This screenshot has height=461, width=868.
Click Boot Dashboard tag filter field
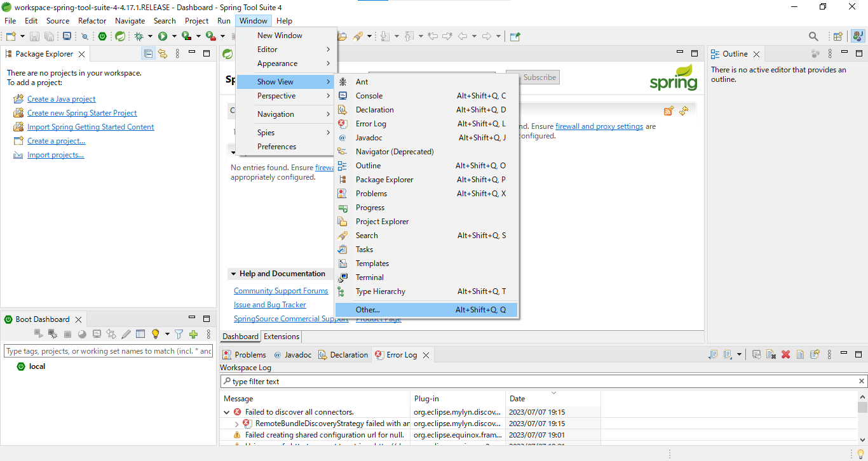(x=109, y=351)
